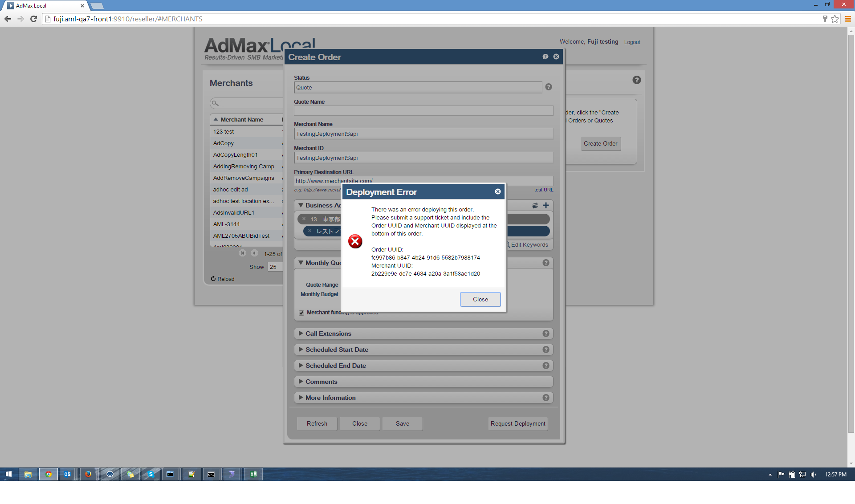The width and height of the screenshot is (855, 504).
Task: Click the Status field showing Quote
Action: (x=418, y=87)
